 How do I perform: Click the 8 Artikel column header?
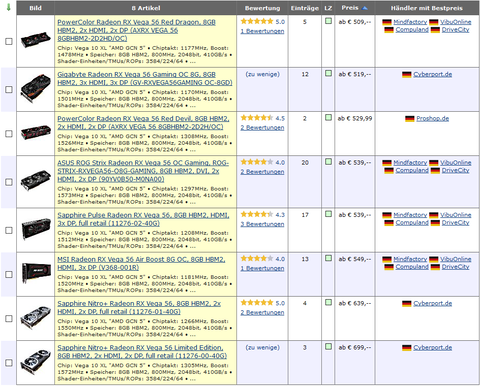pyautogui.click(x=146, y=8)
